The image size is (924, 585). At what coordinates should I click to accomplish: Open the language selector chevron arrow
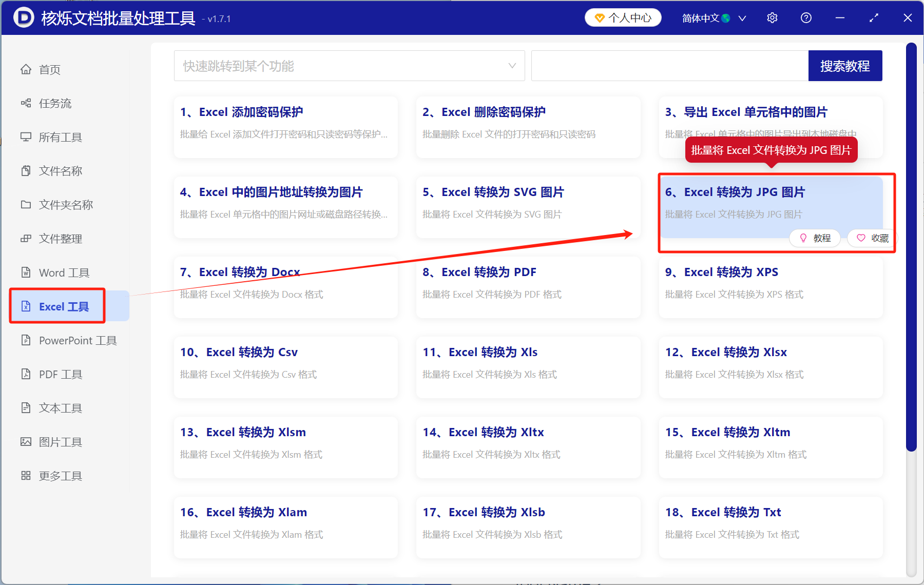tap(742, 17)
